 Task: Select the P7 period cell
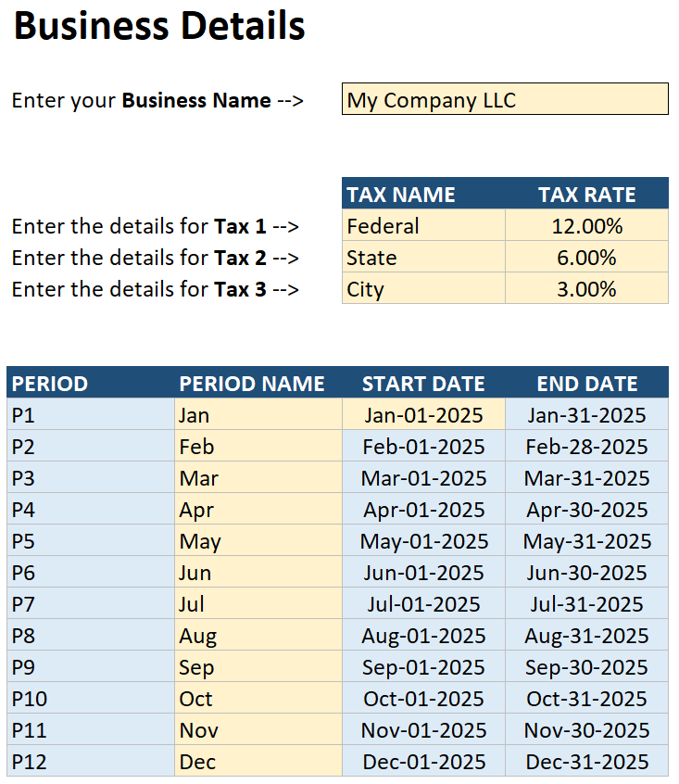coord(90,604)
